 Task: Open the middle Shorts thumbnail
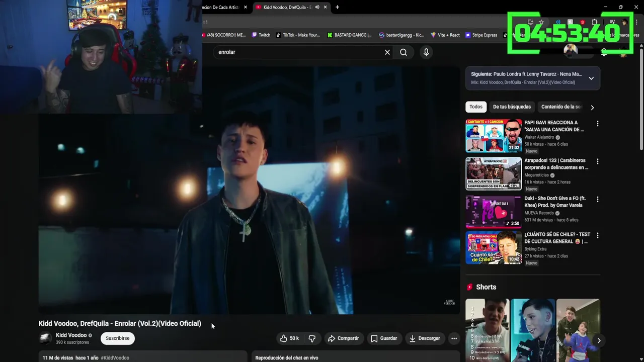click(x=533, y=330)
